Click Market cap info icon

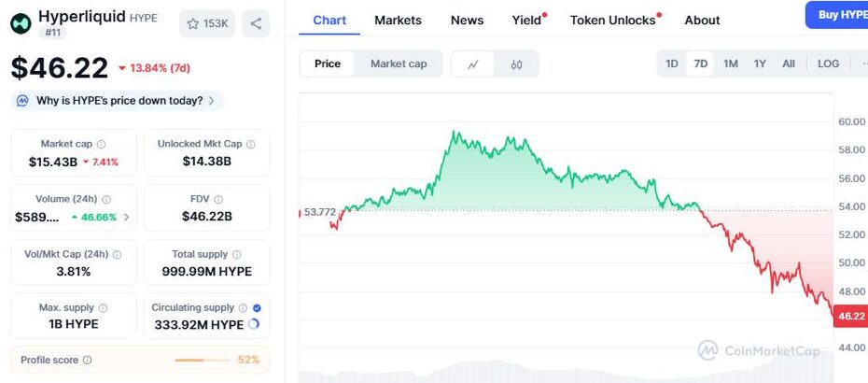(102, 144)
